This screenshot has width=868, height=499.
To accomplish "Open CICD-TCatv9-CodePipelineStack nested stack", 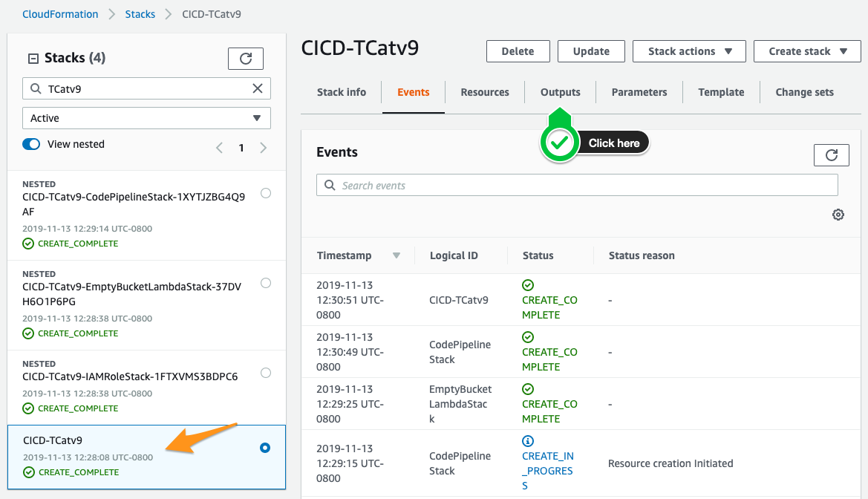I will point(134,204).
